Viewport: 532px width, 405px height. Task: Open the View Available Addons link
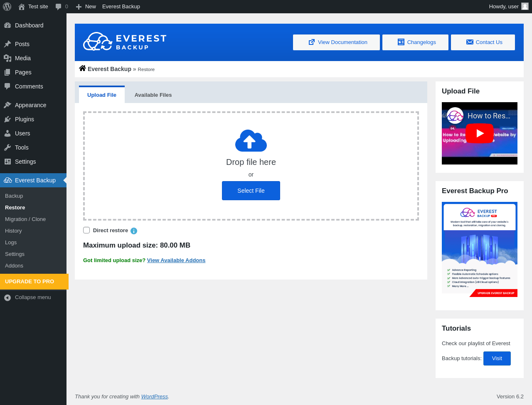(x=176, y=260)
